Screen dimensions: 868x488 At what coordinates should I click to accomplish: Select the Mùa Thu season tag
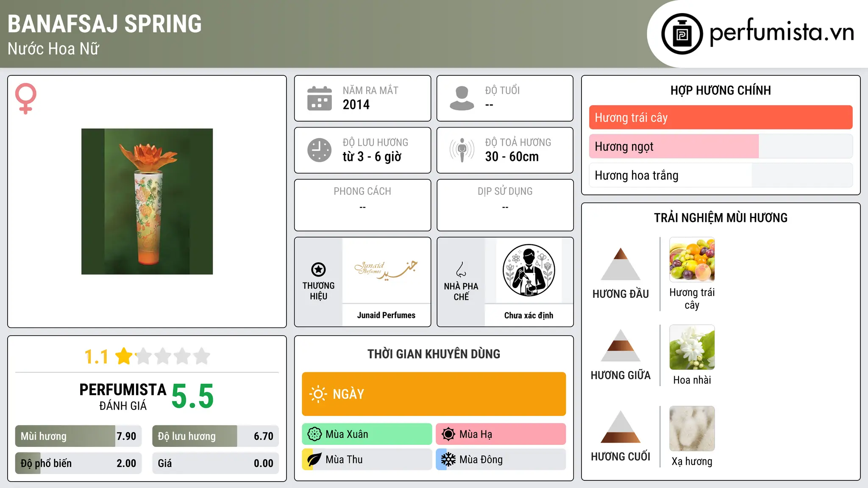[367, 460]
